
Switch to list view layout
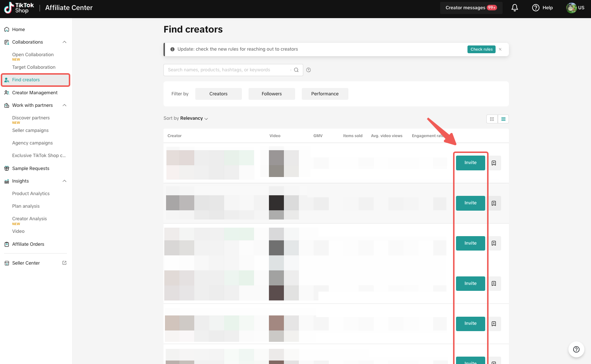click(503, 119)
